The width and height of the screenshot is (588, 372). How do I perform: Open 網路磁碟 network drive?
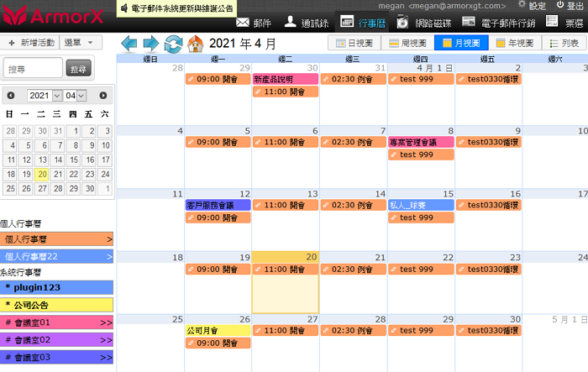point(420,22)
